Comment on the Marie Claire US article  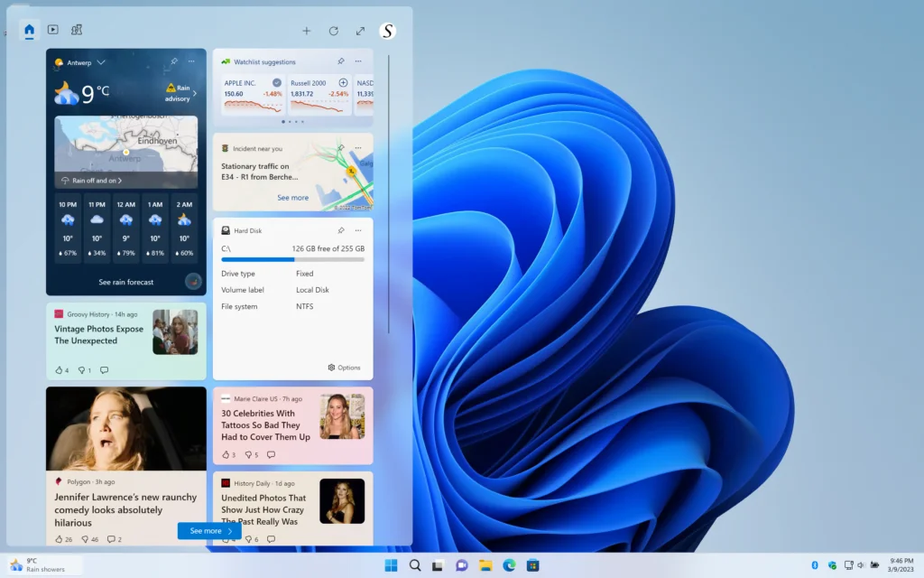tap(271, 455)
